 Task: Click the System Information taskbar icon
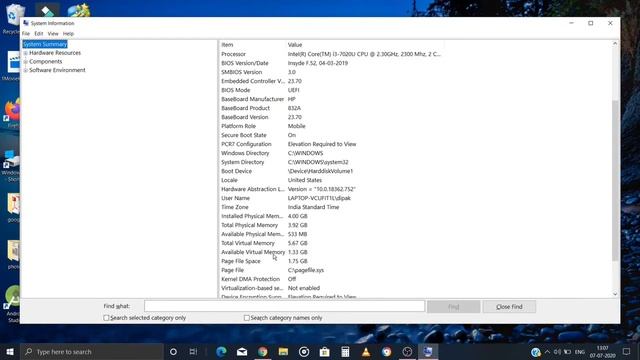(x=428, y=352)
